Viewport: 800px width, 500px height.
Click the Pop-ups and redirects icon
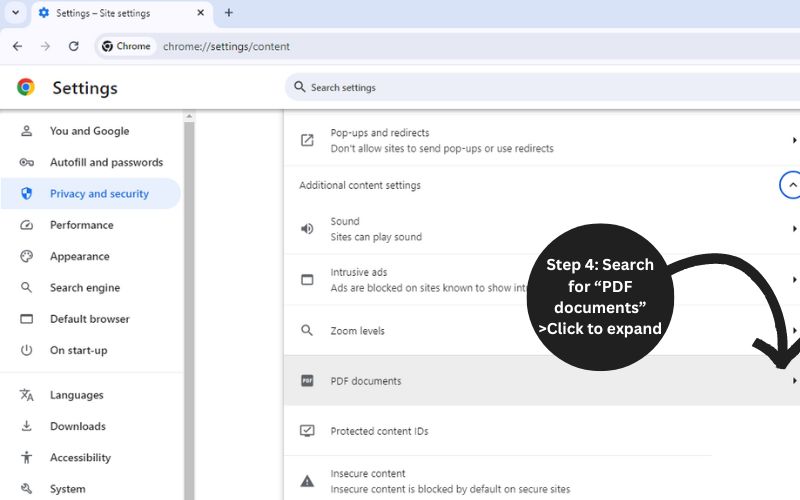coord(307,140)
